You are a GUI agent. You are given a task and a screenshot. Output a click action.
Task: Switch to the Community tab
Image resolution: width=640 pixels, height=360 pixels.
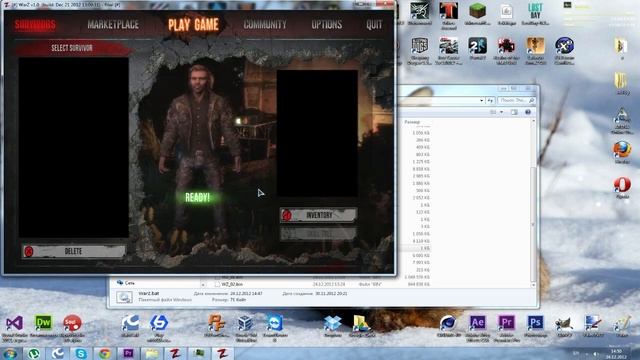point(265,24)
